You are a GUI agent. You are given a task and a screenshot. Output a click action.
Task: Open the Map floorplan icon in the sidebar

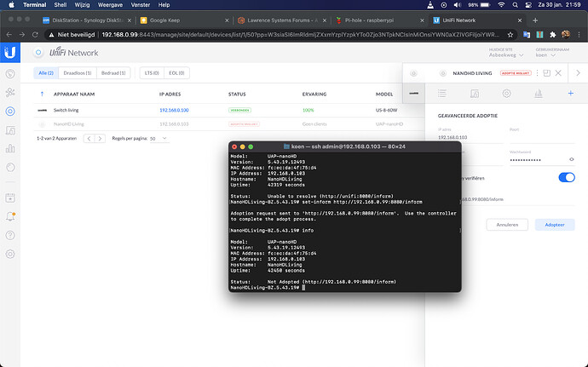pos(10,130)
